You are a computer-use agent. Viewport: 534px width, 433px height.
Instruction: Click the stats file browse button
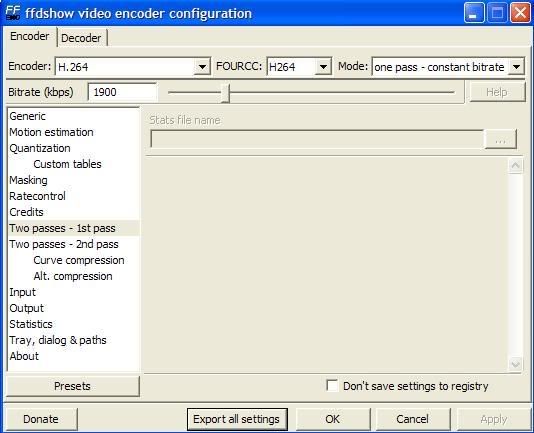pyautogui.click(x=500, y=139)
